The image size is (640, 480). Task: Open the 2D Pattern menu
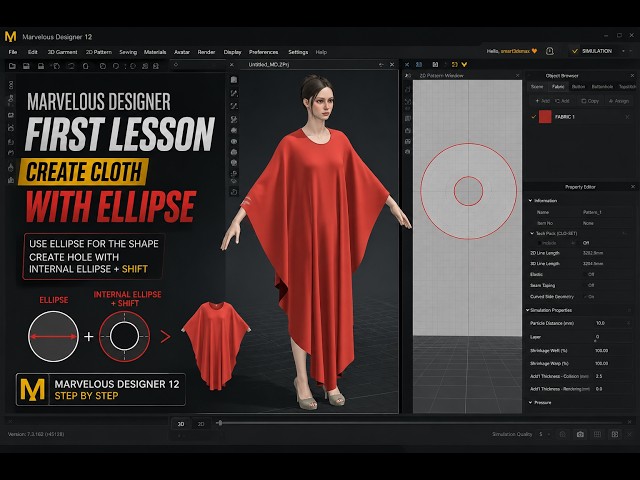[99, 52]
